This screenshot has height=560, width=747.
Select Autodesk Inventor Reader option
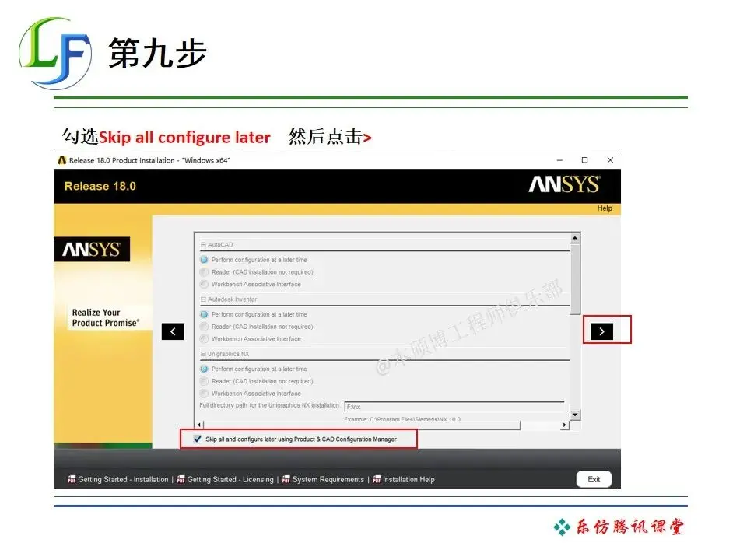pos(204,327)
